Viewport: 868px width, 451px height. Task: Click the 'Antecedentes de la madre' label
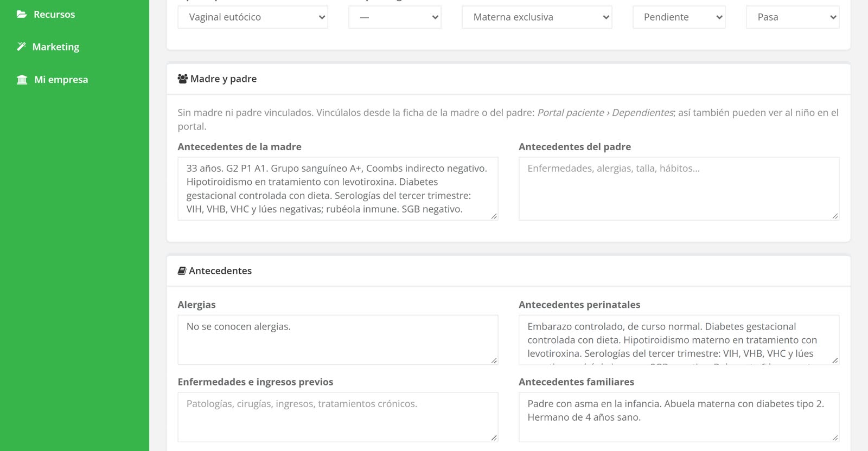(x=239, y=147)
